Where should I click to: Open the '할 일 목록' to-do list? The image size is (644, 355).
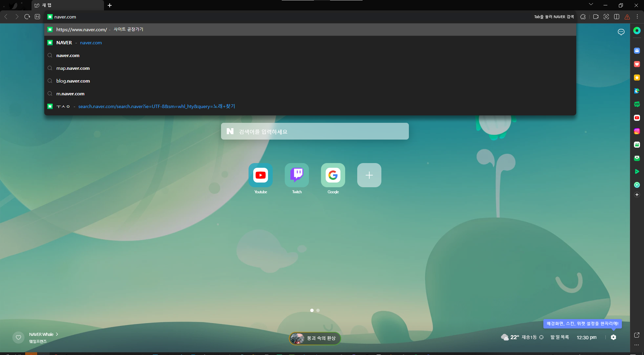pos(559,337)
